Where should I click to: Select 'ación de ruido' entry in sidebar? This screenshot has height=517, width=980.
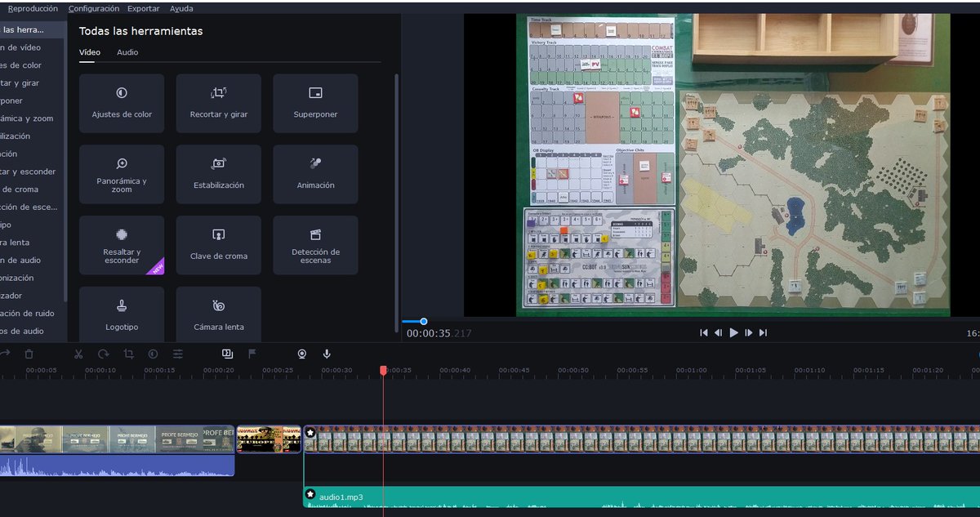(33, 313)
